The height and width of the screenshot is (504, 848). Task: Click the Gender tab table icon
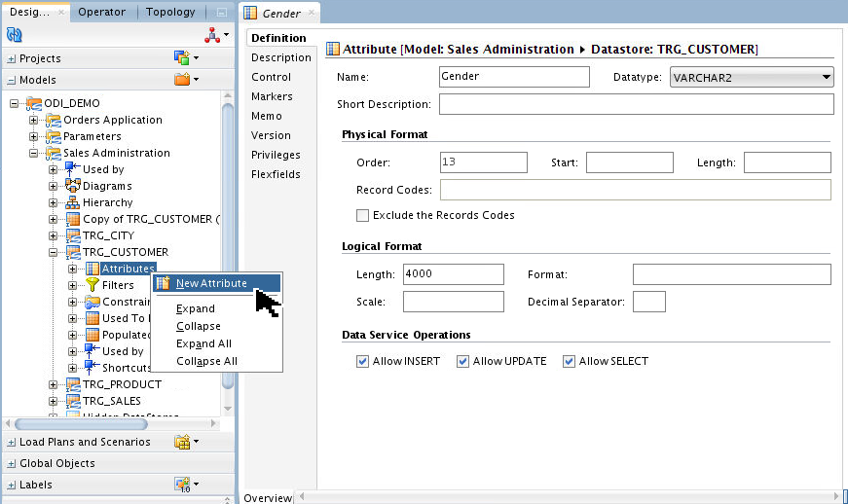click(x=250, y=13)
